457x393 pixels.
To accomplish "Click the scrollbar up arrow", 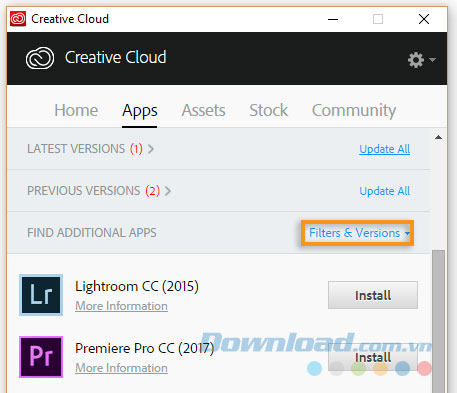I will pos(439,137).
